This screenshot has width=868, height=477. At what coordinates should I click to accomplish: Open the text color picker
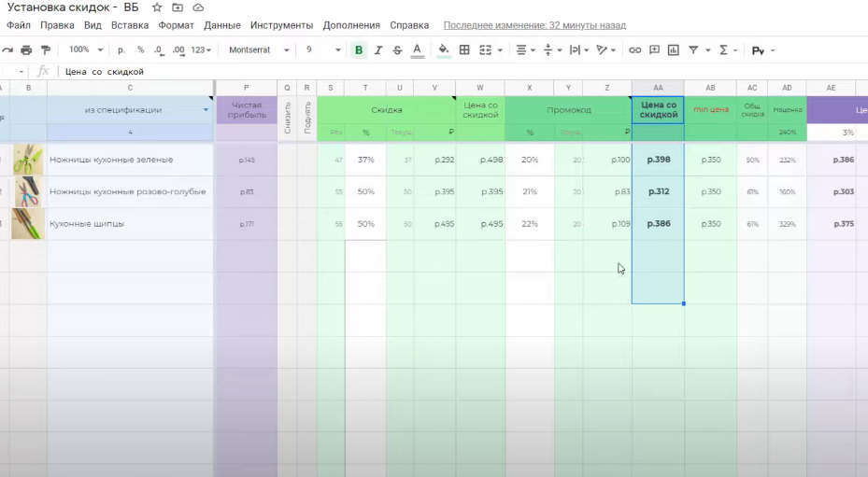click(418, 50)
